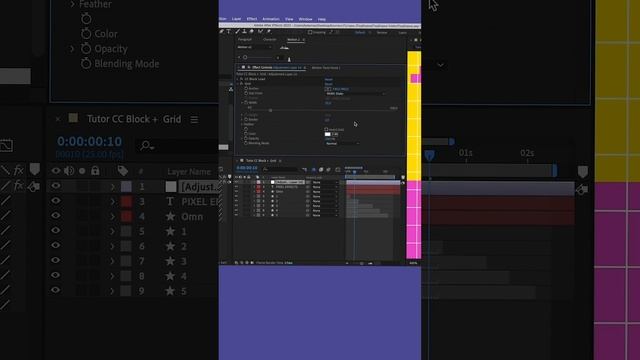
Task: Select the Pen tool in center window toolbar
Action: point(222,31)
